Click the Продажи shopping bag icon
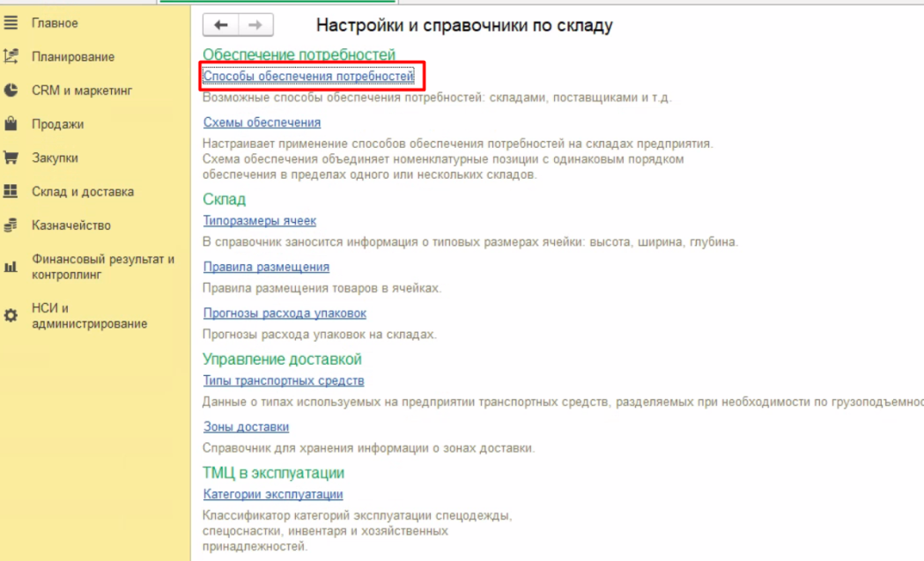This screenshot has width=924, height=561. (11, 124)
